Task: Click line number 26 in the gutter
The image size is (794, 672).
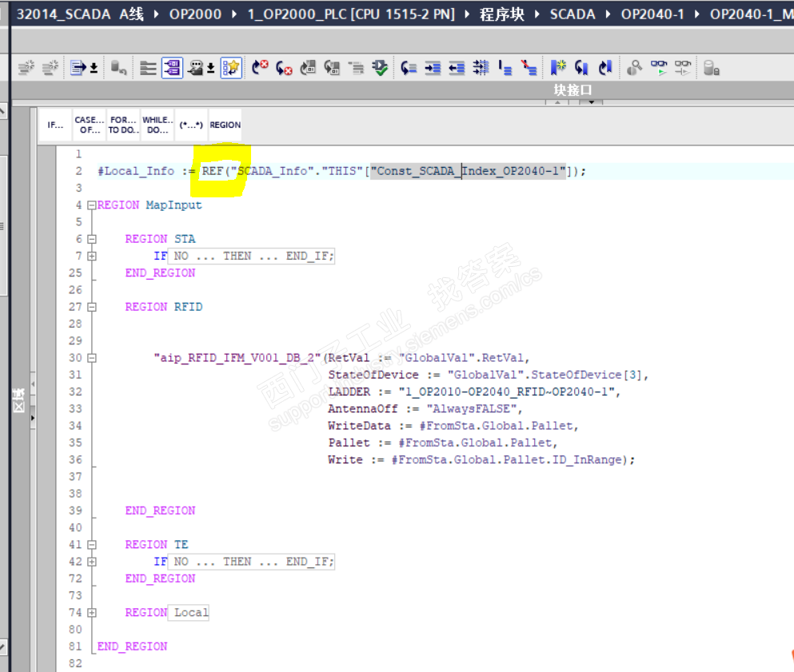Action: (x=75, y=290)
